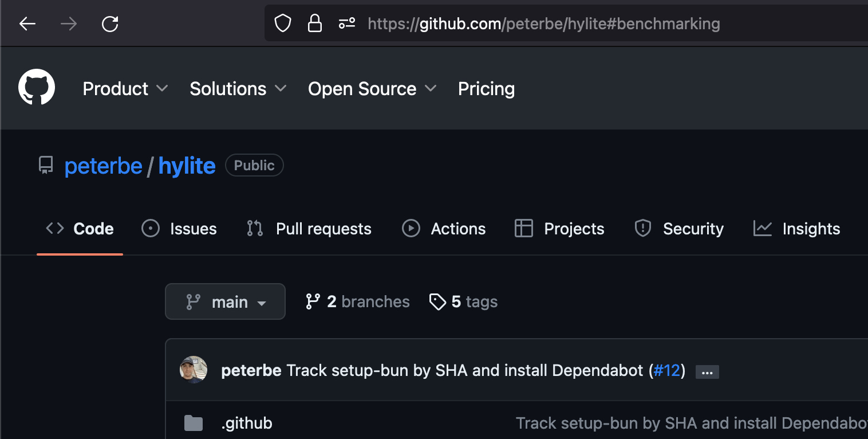
Task: Select the Security shield icon
Action: (642, 228)
